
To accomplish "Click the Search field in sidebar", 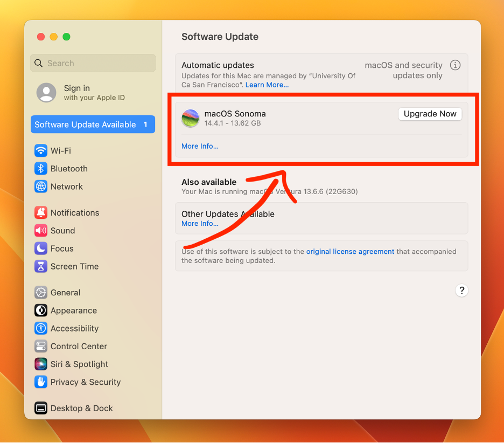I will click(93, 63).
